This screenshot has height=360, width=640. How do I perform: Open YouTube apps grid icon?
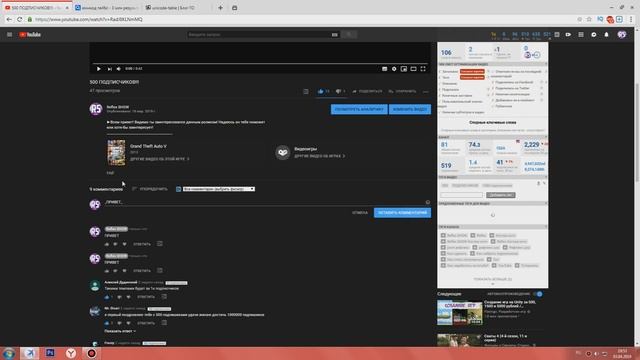click(581, 35)
